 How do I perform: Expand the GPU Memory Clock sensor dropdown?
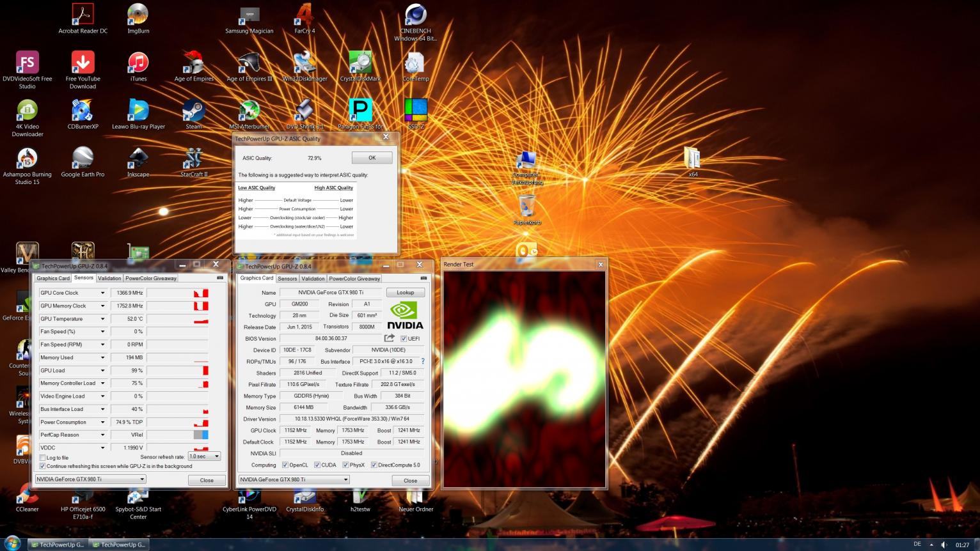tap(102, 306)
